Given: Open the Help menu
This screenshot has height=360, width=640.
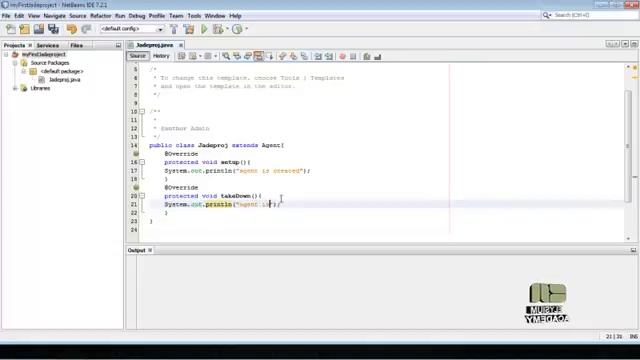Looking at the screenshot, I should coord(235,16).
